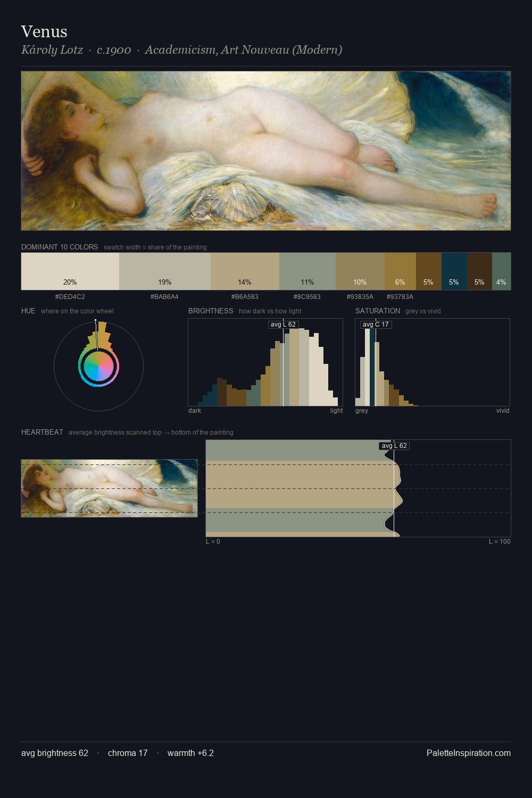Click the 10% swatch #93835A
Image resolution: width=532 pixels, height=798 pixels.
pos(360,271)
